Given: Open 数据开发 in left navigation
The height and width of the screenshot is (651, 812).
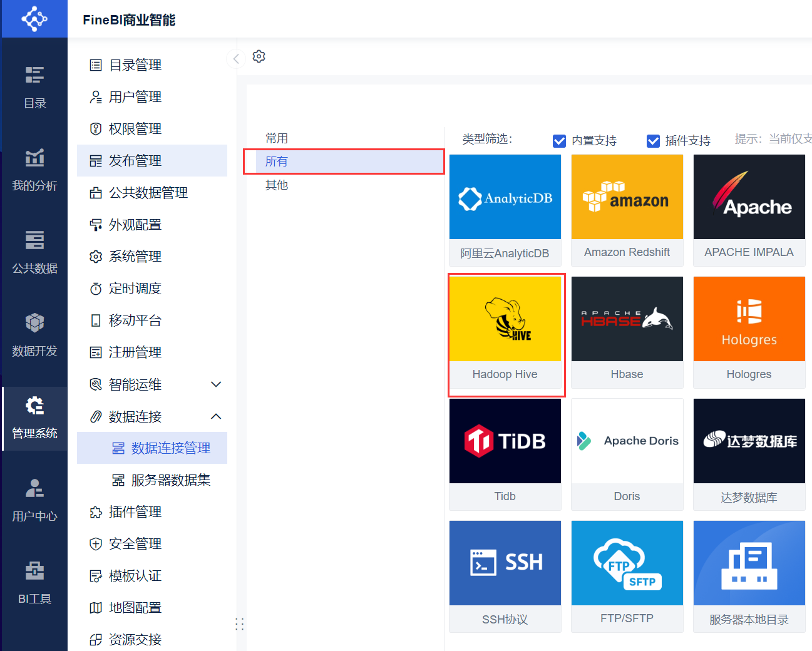Looking at the screenshot, I should [34, 335].
